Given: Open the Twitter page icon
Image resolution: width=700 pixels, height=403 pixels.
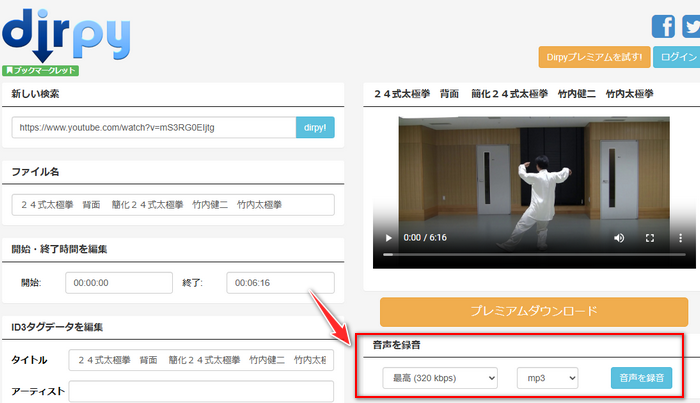Looking at the screenshot, I should point(691,26).
